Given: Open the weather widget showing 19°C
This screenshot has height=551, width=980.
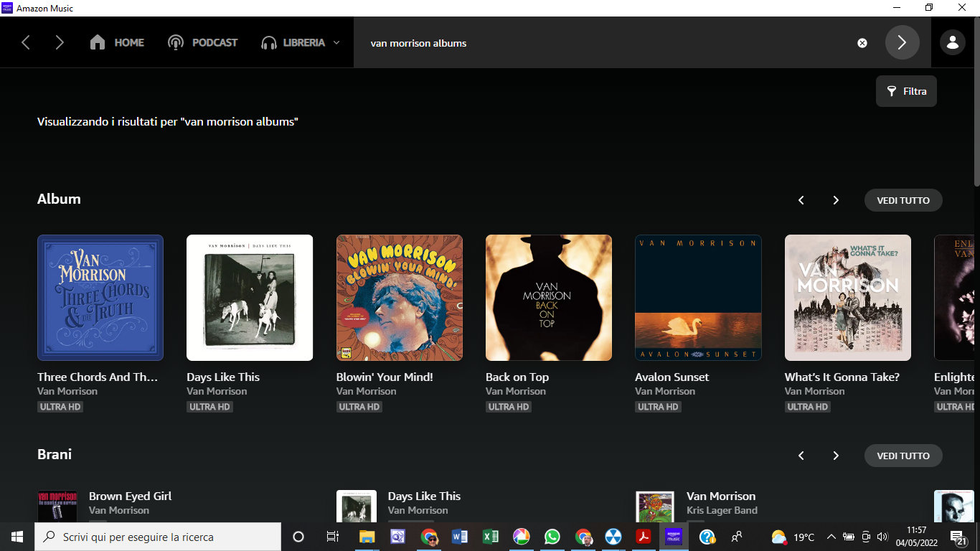Looking at the screenshot, I should (793, 537).
